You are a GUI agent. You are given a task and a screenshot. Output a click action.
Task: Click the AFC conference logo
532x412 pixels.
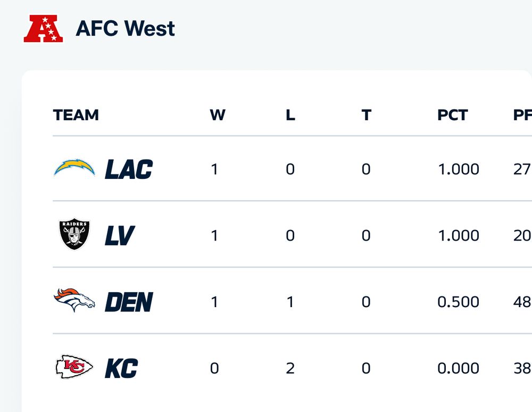click(x=43, y=29)
